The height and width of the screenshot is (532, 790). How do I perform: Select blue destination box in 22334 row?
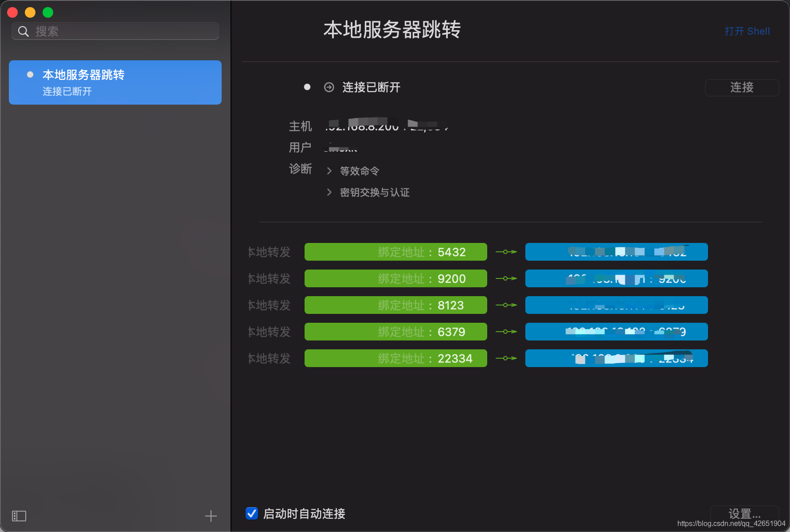[x=617, y=358]
